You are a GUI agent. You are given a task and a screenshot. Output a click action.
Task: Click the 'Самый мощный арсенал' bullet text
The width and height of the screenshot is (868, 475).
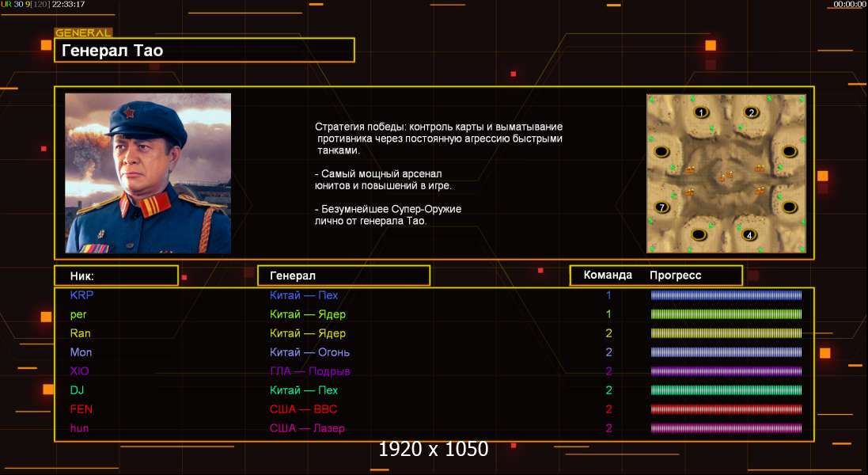coord(383,180)
